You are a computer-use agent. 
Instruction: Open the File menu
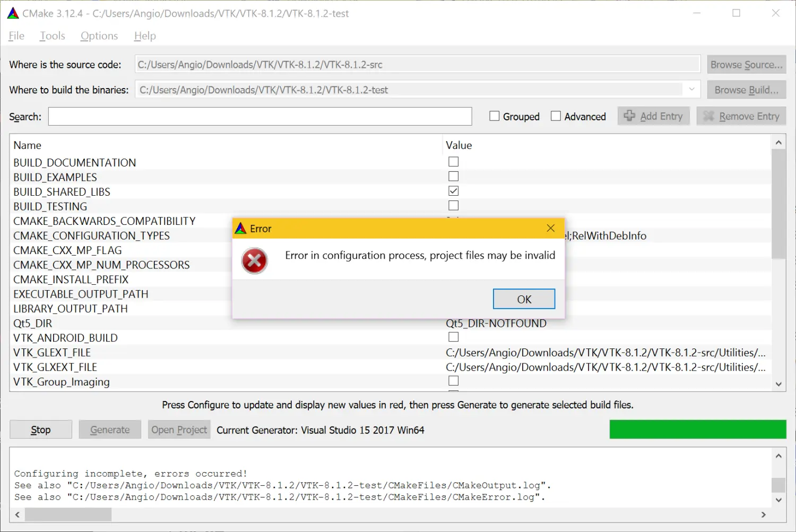click(x=16, y=36)
